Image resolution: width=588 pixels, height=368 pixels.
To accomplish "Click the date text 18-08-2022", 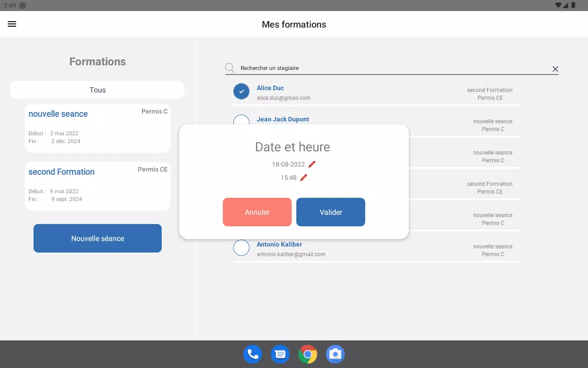I will click(288, 164).
